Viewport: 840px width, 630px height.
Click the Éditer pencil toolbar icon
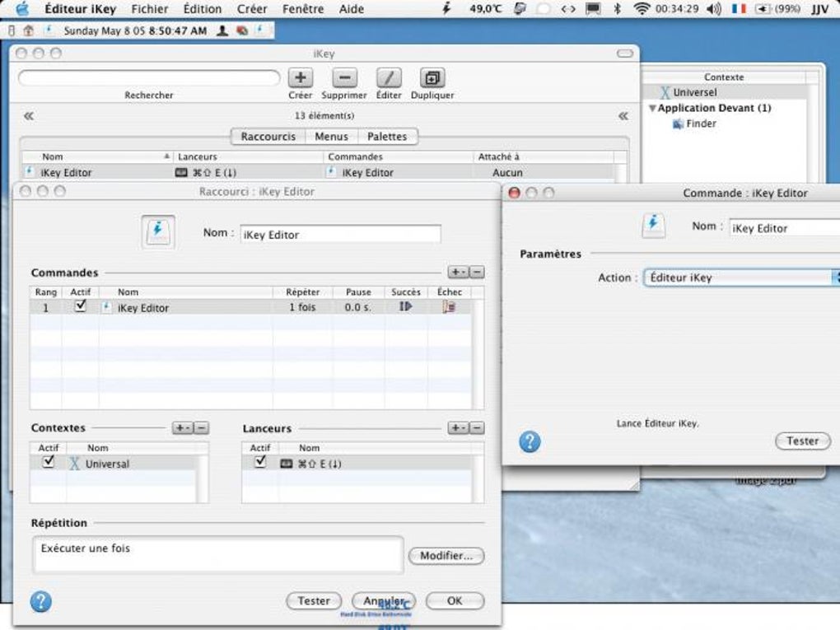tap(389, 78)
